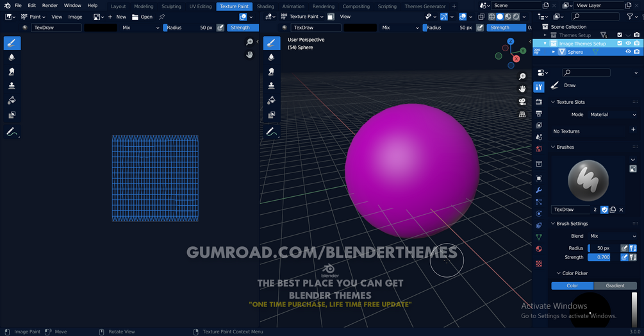Viewport: 644px width, 336px height.
Task: Hide Sphere object in viewport via eye icon
Action: pyautogui.click(x=628, y=52)
